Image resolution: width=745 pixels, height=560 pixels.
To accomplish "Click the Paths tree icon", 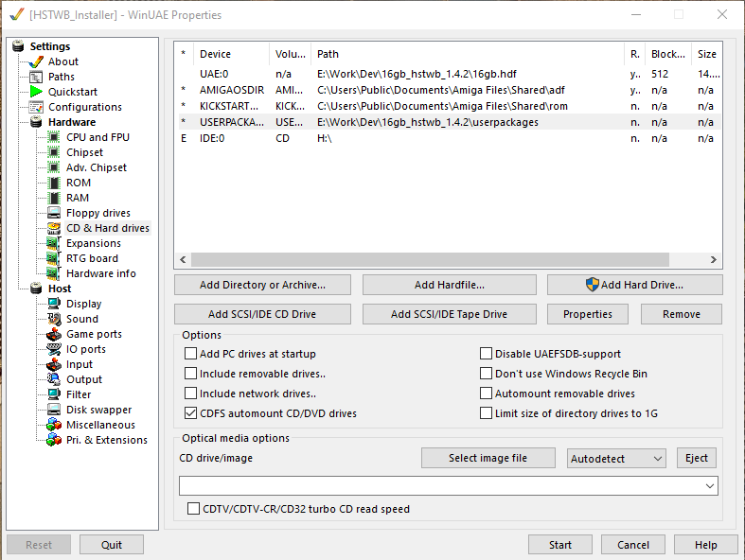I will pyautogui.click(x=36, y=77).
